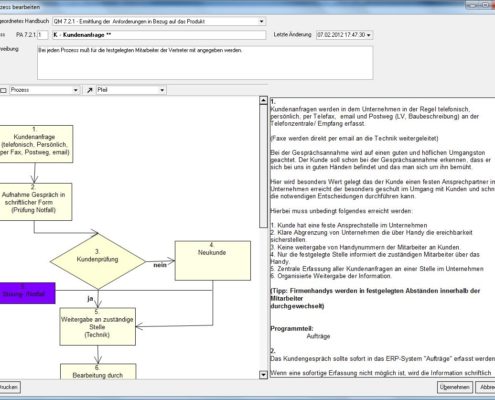Edit the process title K - Kundenanfrage field
The height and width of the screenshot is (400, 495).
tap(159, 35)
